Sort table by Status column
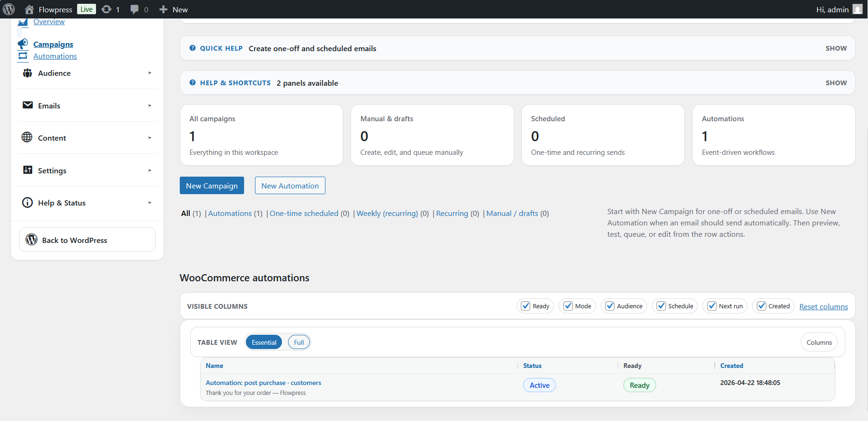The image size is (868, 421). point(532,366)
